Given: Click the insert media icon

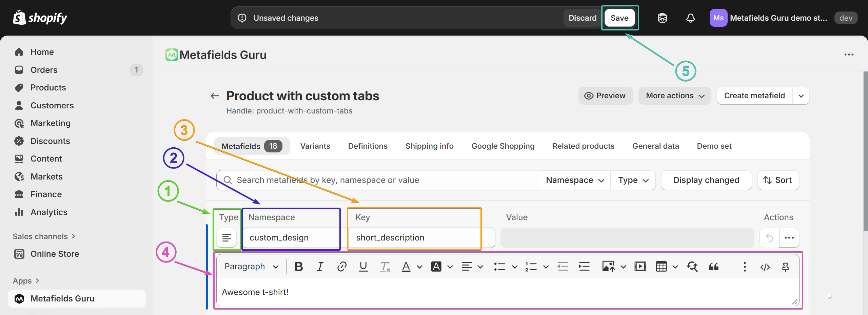Looking at the screenshot, I should [x=640, y=267].
